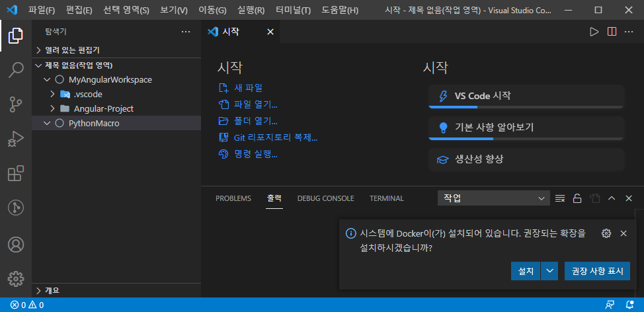644x312 pixels.
Task: Click the 권장 사항 표시 button
Action: point(597,271)
